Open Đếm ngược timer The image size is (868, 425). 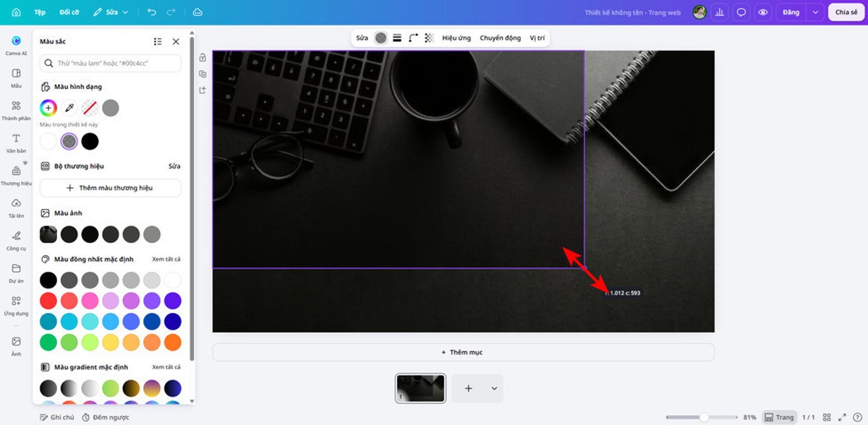(x=106, y=417)
